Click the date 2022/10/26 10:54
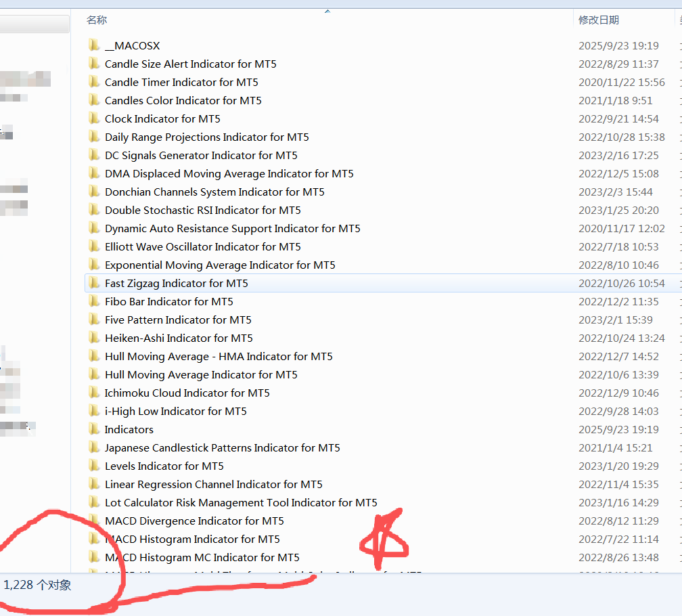 click(x=622, y=283)
